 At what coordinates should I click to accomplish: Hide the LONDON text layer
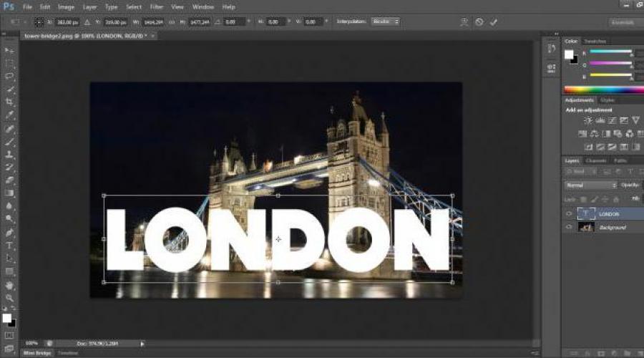[569, 214]
